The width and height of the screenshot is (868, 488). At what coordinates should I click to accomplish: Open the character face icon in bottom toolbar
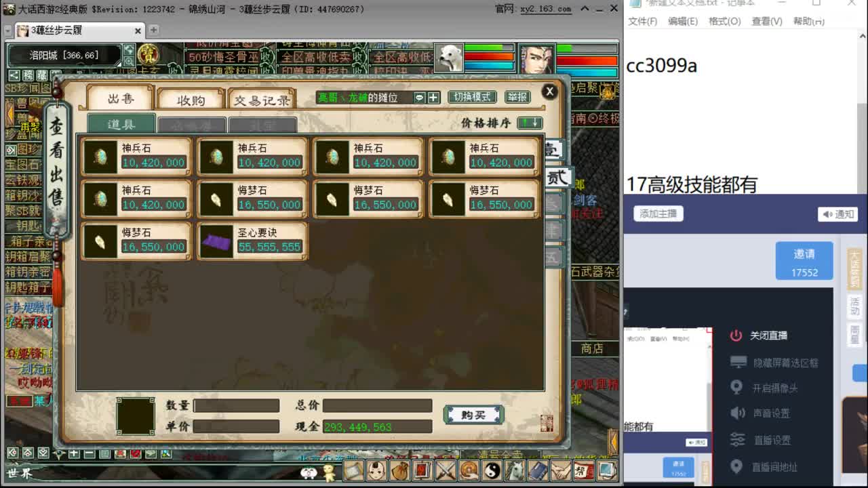click(x=376, y=470)
